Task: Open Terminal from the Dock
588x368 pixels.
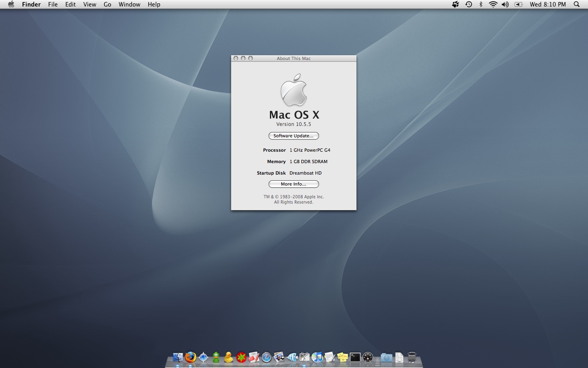Action: coord(355,357)
